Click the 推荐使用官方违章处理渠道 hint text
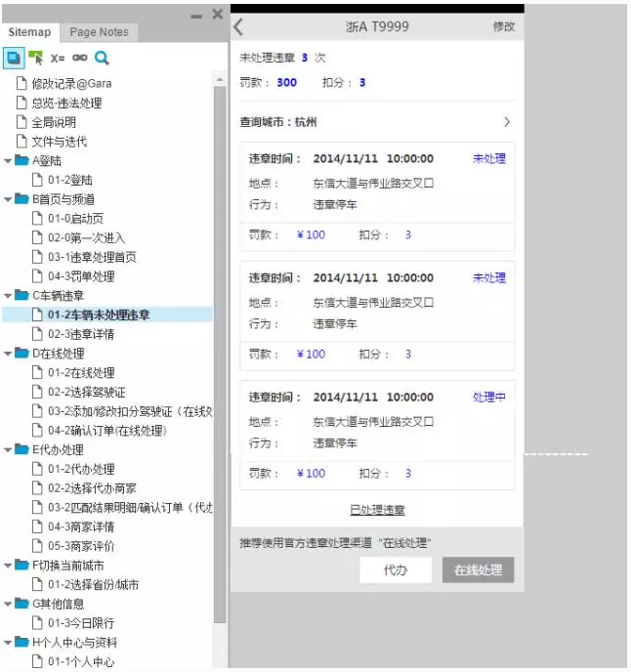This screenshot has width=631, height=672. point(335,543)
